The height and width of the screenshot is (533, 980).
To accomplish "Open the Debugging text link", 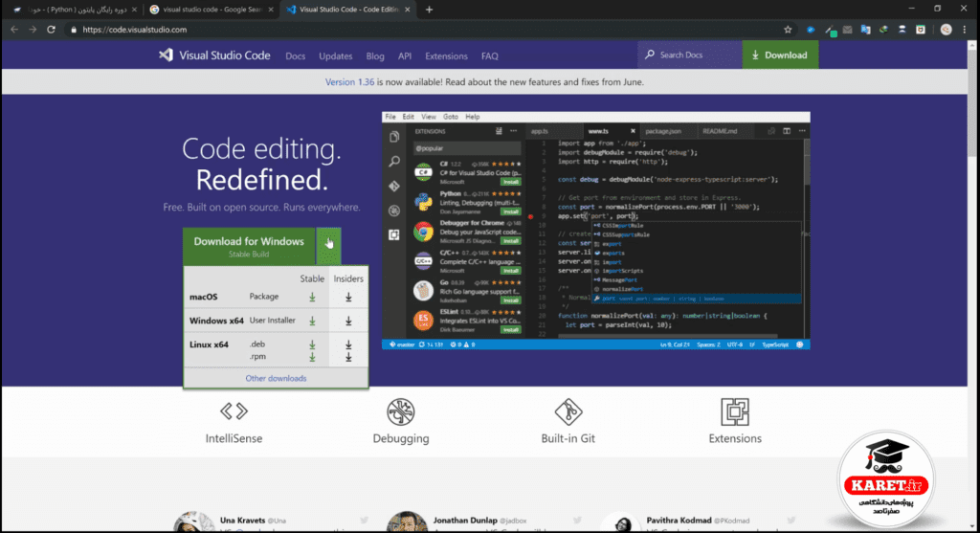I will coord(401,438).
